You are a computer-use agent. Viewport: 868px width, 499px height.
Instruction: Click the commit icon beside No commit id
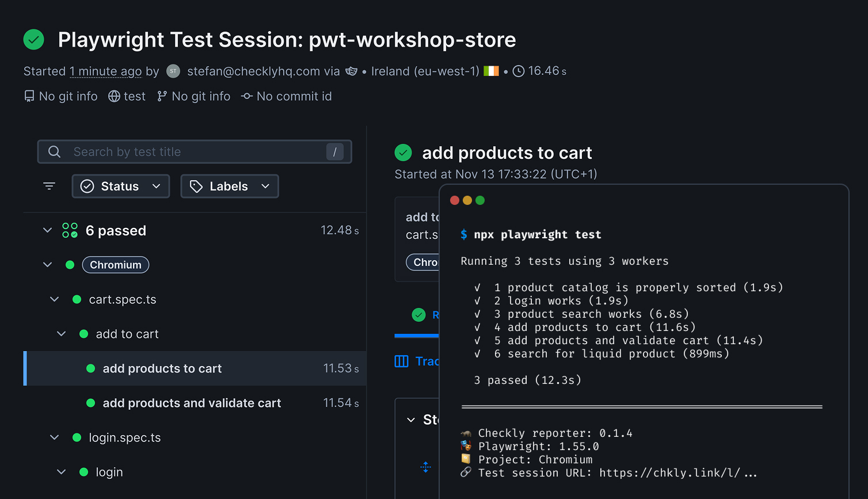coord(247,96)
